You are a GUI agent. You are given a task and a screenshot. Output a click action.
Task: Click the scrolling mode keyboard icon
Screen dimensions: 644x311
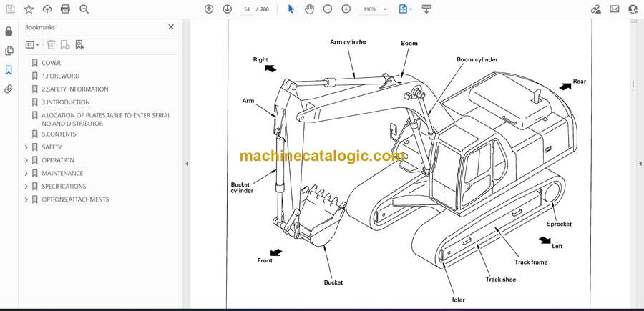pyautogui.click(x=426, y=9)
